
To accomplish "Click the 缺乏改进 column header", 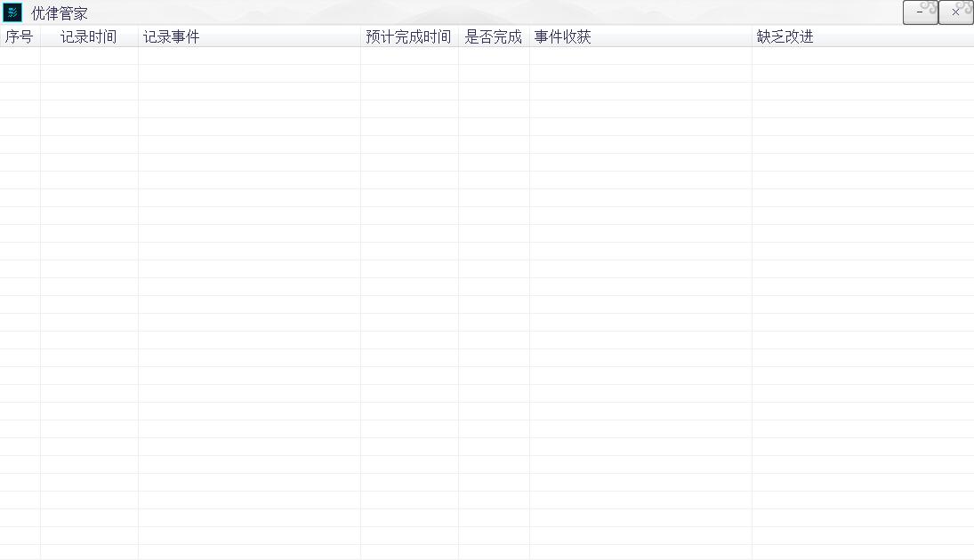I will pos(783,36).
